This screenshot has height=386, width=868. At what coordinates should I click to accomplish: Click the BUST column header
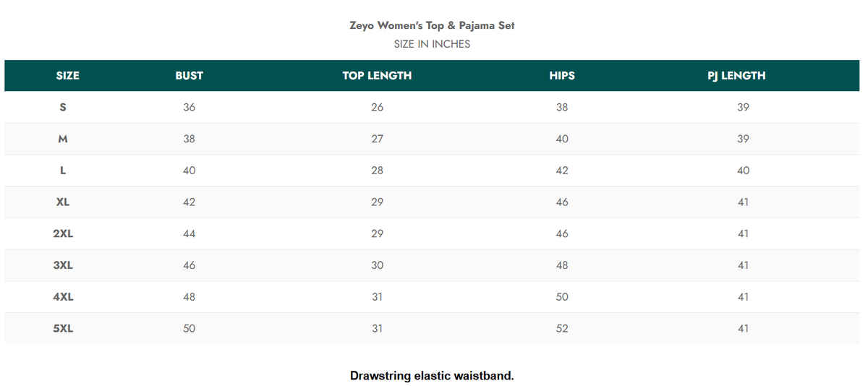189,75
